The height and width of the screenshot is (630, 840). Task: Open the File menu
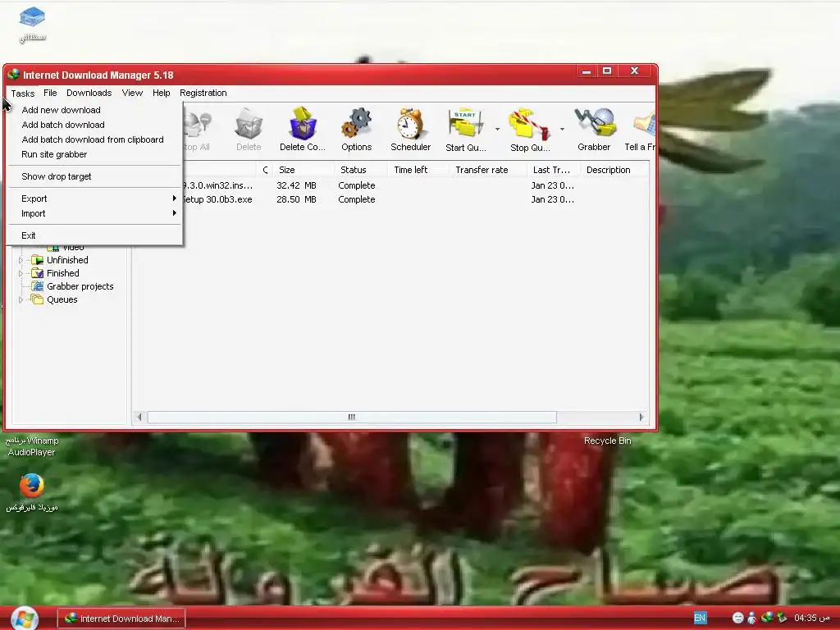click(x=50, y=93)
